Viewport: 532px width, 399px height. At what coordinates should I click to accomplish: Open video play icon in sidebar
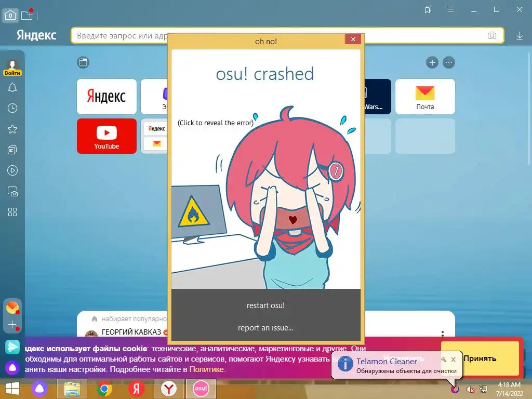click(12, 170)
